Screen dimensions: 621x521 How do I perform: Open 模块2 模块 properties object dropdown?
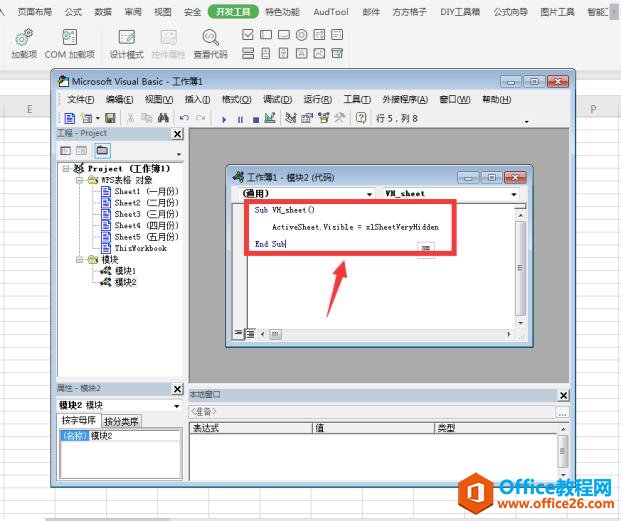point(177,406)
